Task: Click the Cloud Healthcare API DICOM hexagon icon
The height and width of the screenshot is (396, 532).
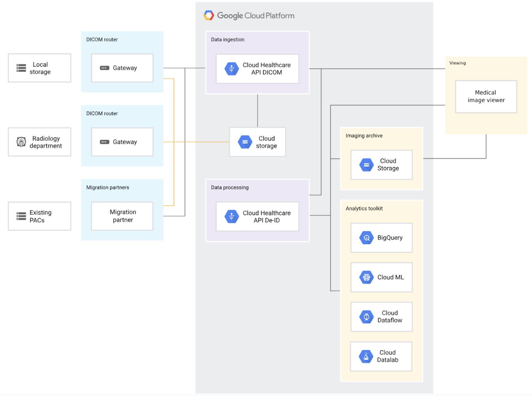Action: 232,69
